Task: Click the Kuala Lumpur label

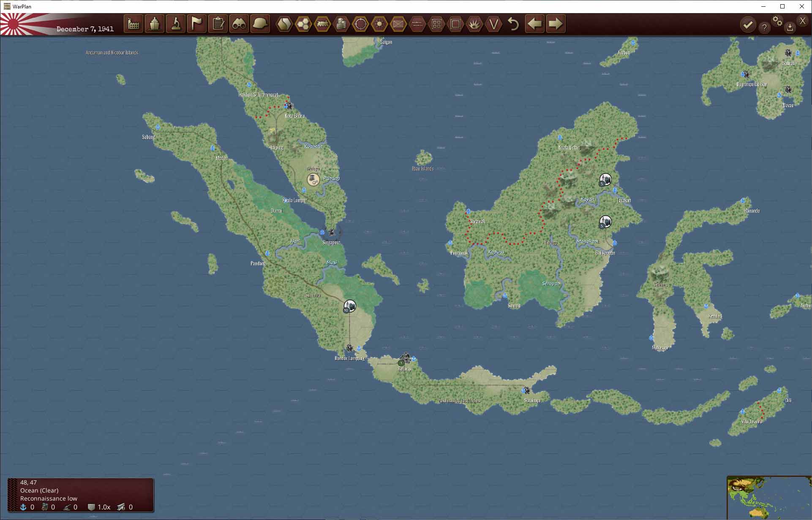Action: click(x=295, y=200)
